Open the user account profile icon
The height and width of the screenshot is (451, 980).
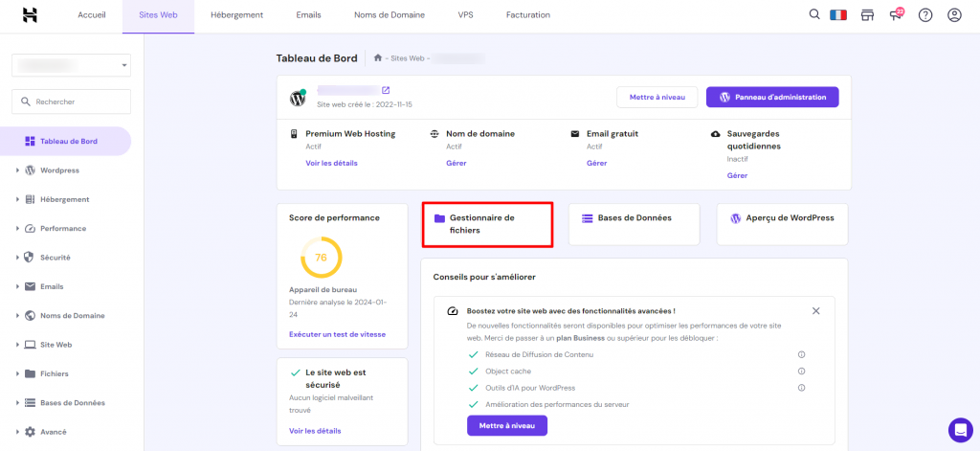coord(953,15)
